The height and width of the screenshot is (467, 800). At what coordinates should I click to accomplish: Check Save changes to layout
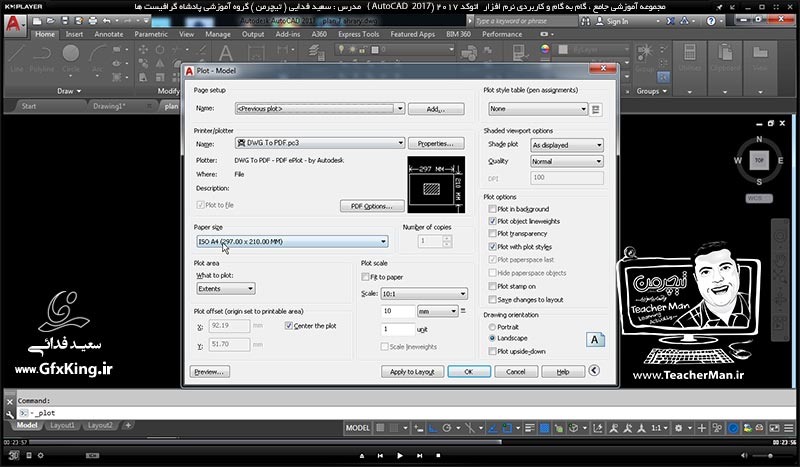(x=492, y=300)
